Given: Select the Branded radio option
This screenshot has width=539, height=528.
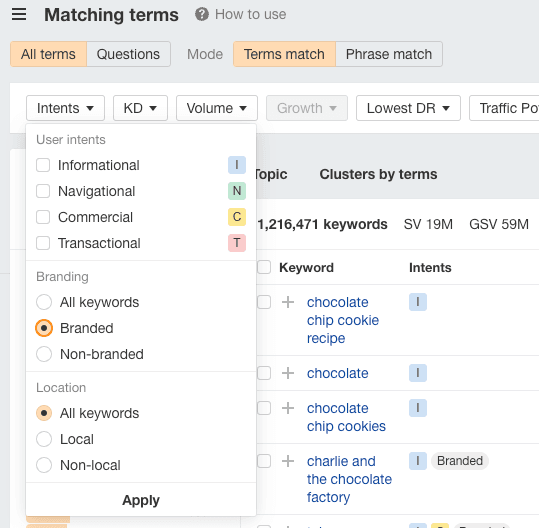Looking at the screenshot, I should tap(44, 328).
